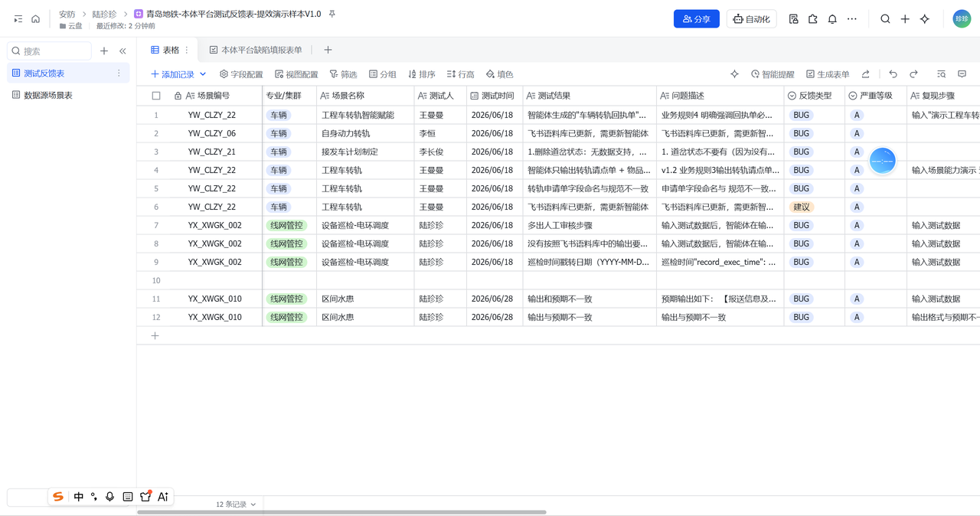980x516 pixels.
Task: Click the redo arrow icon
Action: (x=913, y=74)
